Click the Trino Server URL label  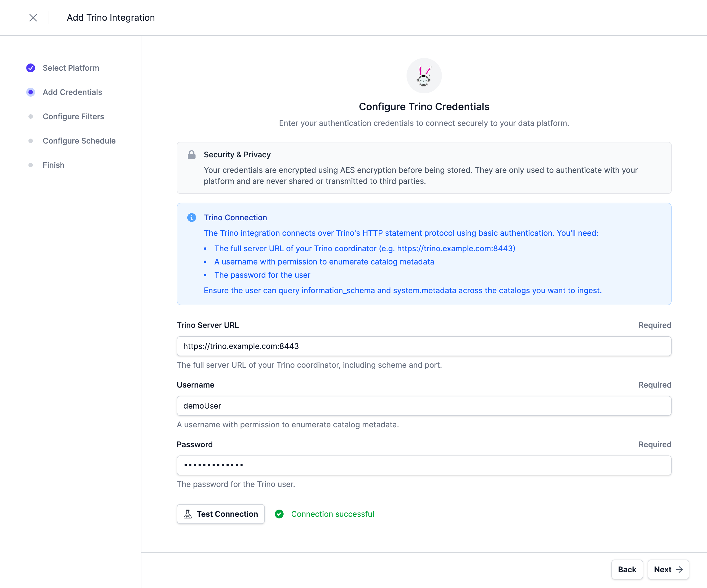208,325
